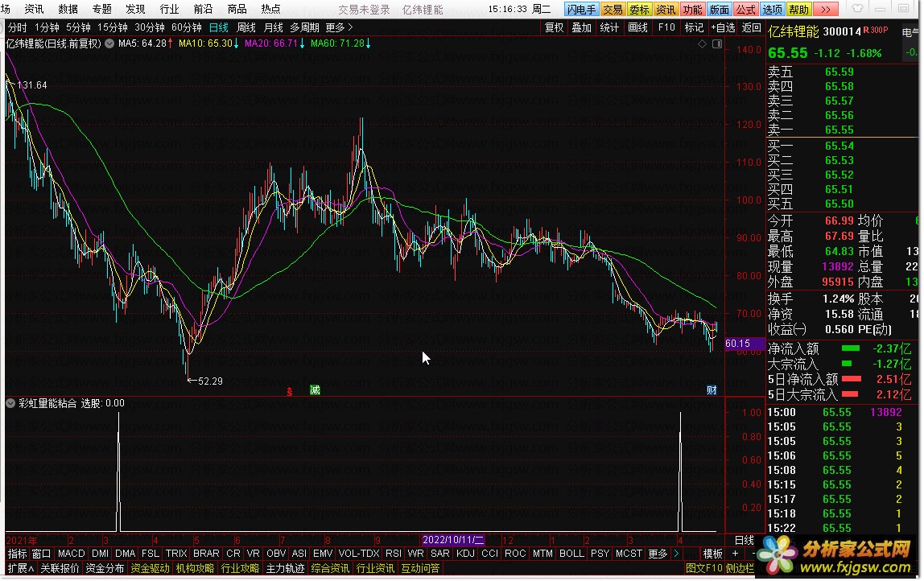Viewport: 924px width, 581px height.
Task: Open the 指标 indicator selector
Action: tap(17, 554)
